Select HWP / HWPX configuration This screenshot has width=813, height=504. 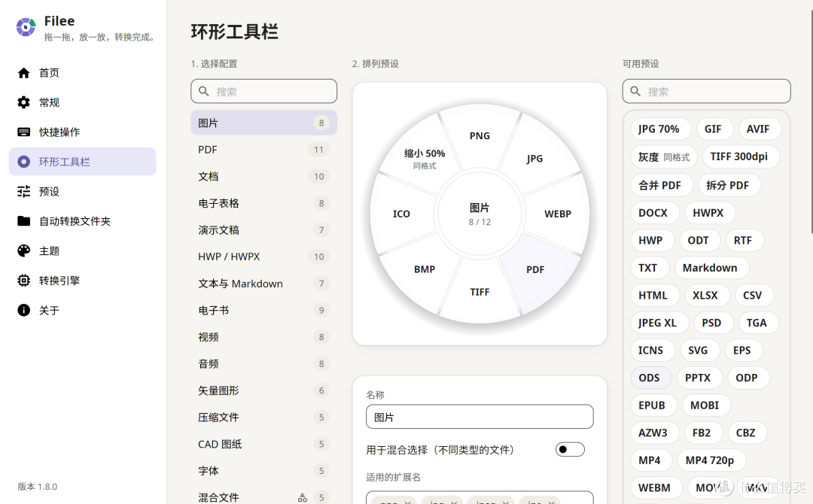264,257
